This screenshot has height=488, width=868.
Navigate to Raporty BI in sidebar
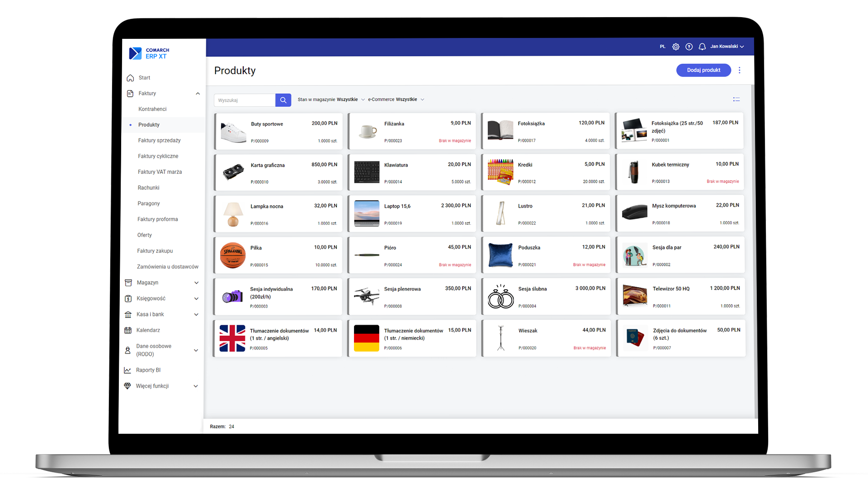pyautogui.click(x=148, y=370)
